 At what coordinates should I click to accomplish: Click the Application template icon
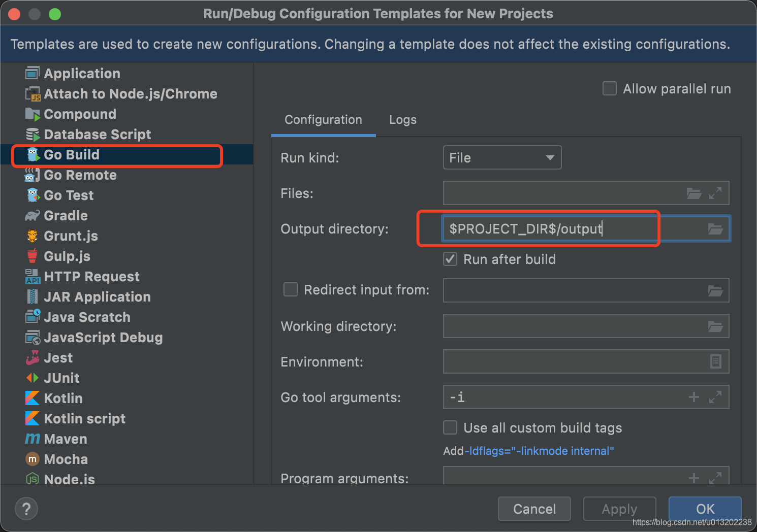(33, 74)
